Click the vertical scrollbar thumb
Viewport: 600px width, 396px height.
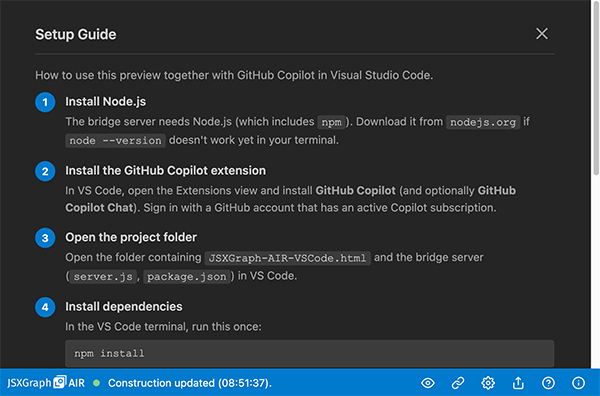596,89
